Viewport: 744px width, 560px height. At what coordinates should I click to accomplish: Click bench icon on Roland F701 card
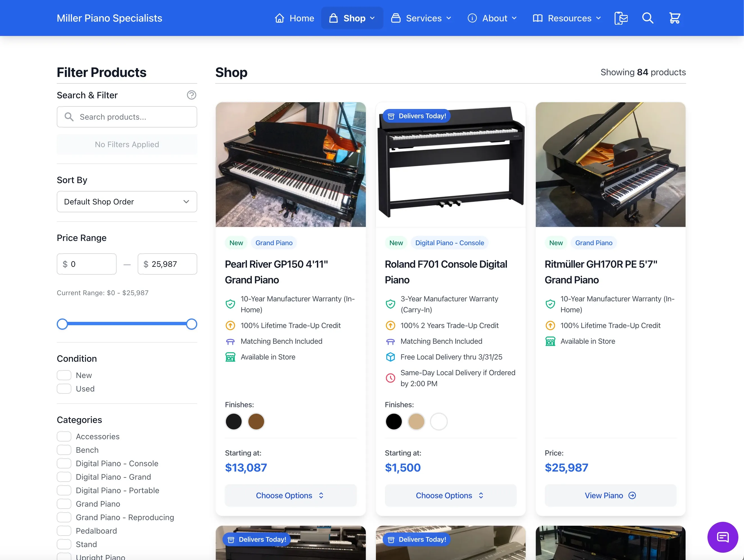tap(390, 342)
